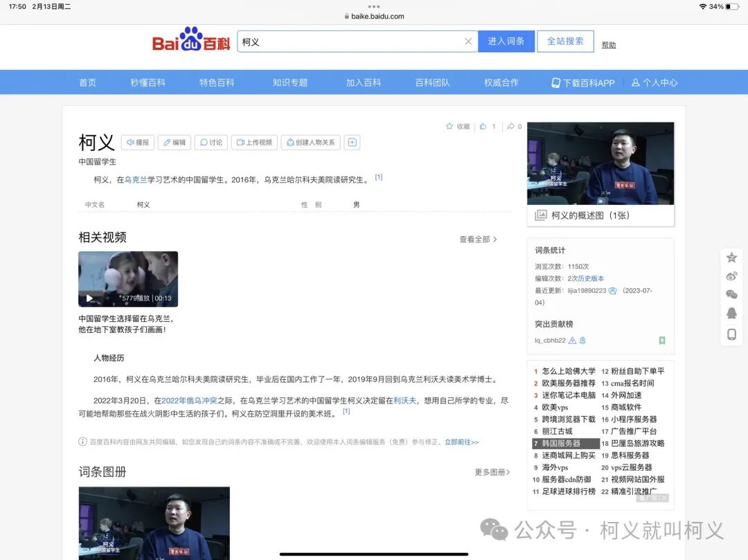Click the plus icon beside 创建人物关系

[x=352, y=142]
